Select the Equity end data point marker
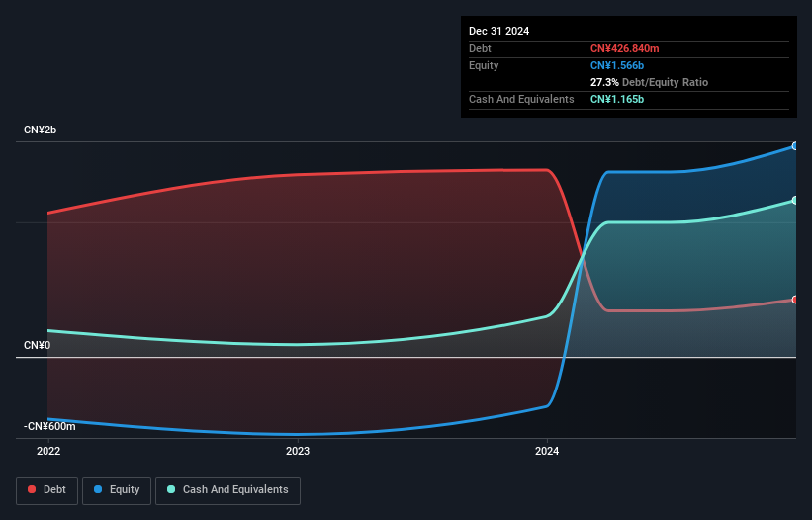The height and width of the screenshot is (520, 812). (794, 146)
